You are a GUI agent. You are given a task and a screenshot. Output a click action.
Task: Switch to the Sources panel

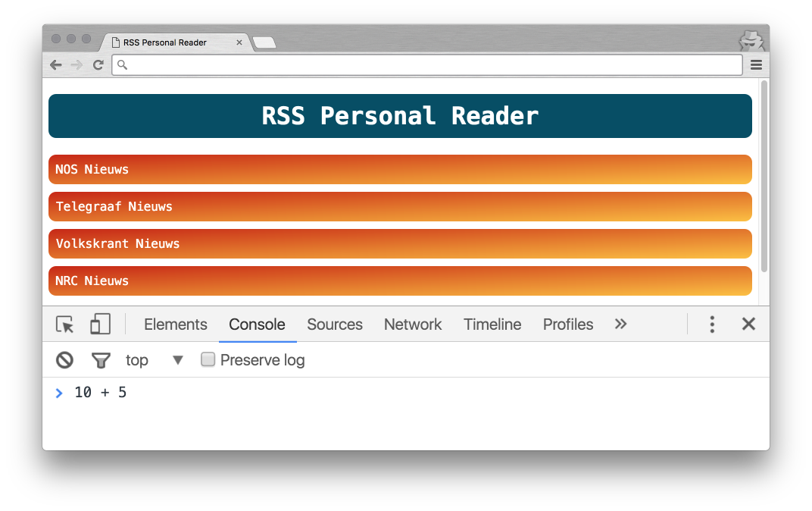(x=335, y=324)
